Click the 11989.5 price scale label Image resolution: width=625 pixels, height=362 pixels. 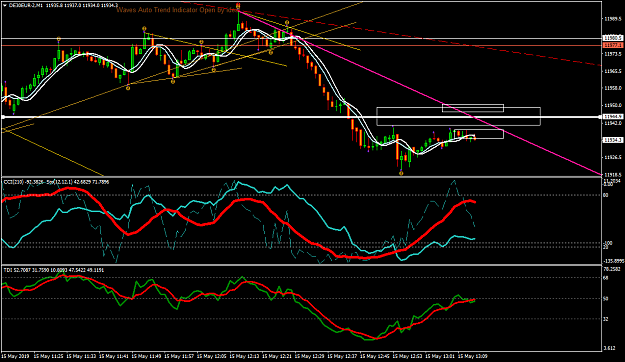click(613, 19)
